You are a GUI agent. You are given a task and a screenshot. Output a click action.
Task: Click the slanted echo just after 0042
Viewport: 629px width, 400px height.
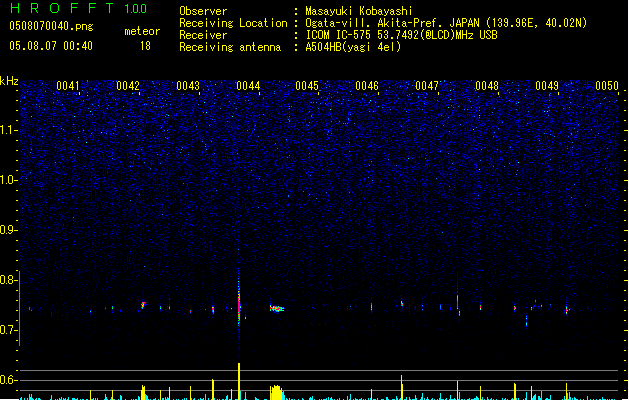pos(143,305)
